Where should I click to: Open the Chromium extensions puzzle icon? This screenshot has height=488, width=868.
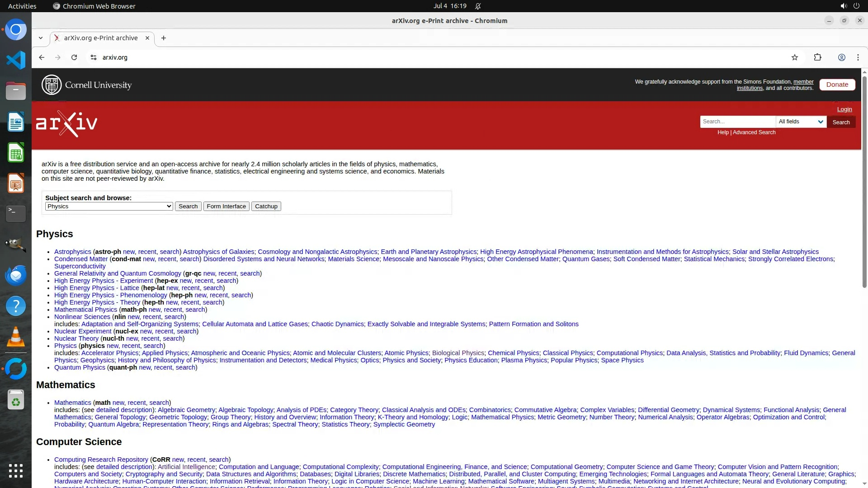coord(817,57)
